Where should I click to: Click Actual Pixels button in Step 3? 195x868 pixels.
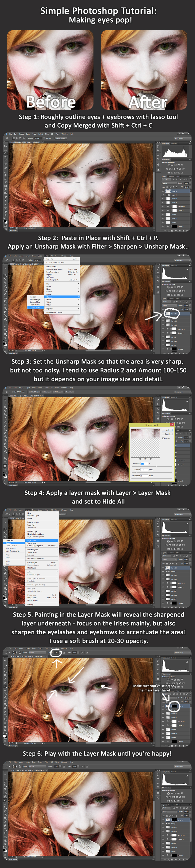click(35, 392)
